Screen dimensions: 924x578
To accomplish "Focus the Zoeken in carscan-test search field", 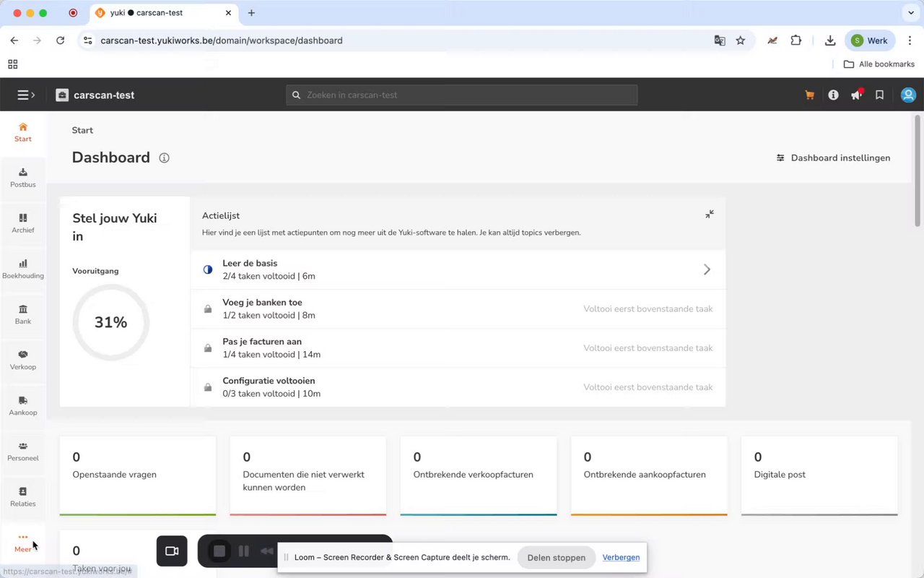I will [462, 95].
